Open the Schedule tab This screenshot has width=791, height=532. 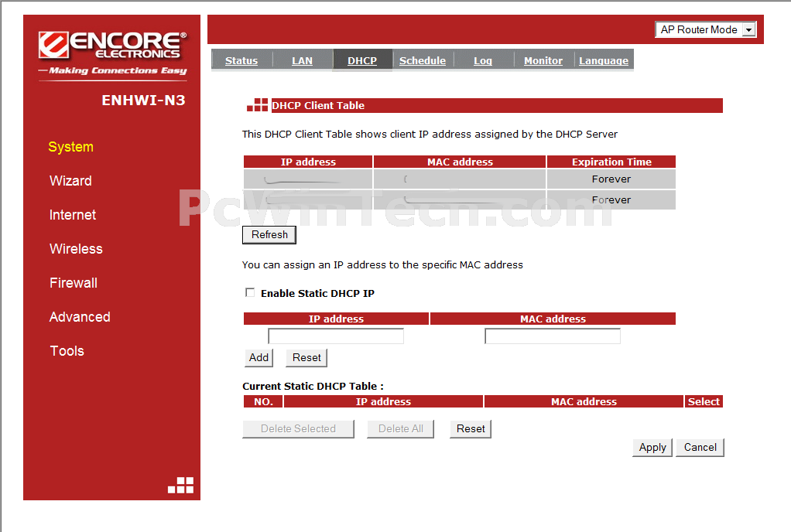(x=423, y=60)
